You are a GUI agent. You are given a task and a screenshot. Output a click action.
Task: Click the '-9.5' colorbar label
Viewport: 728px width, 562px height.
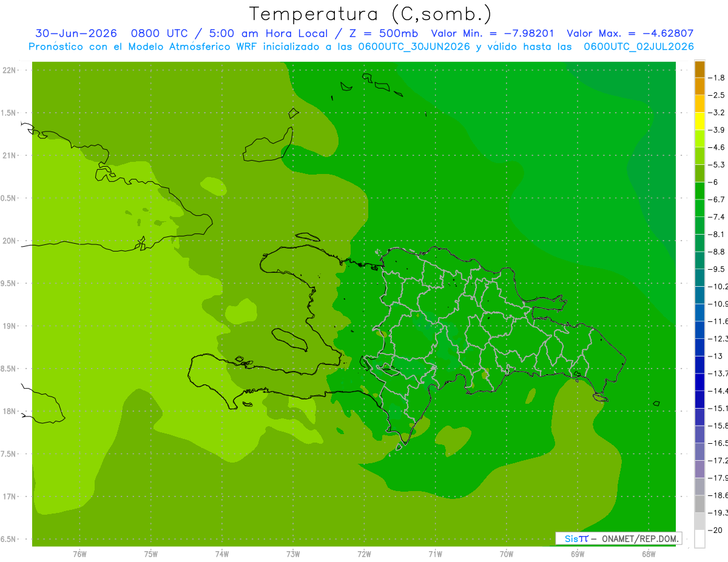click(716, 269)
